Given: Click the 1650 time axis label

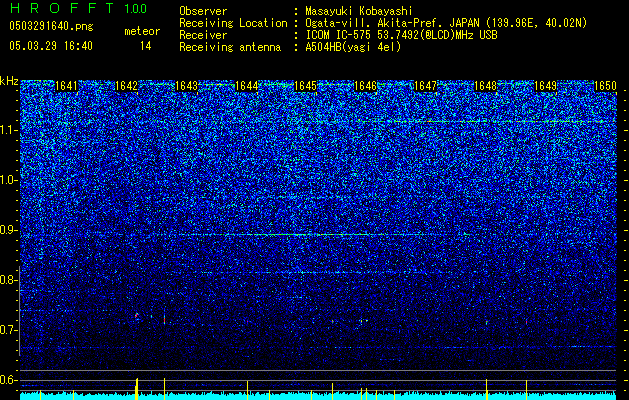Looking at the screenshot, I should coord(605,86).
